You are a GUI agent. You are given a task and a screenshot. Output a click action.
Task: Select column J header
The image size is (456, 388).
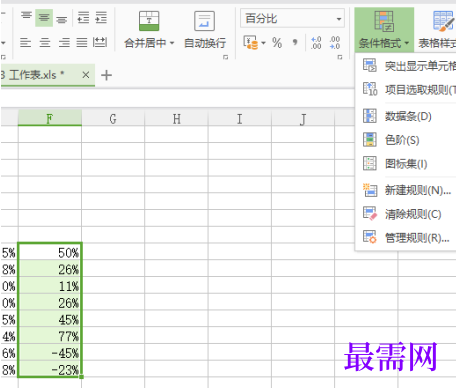point(303,118)
